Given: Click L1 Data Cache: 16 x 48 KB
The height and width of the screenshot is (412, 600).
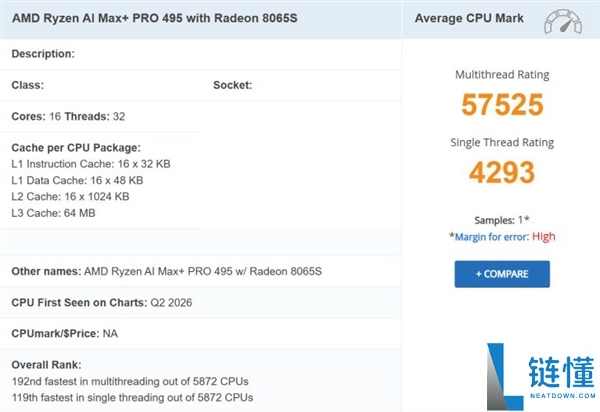Looking at the screenshot, I should click(77, 180).
